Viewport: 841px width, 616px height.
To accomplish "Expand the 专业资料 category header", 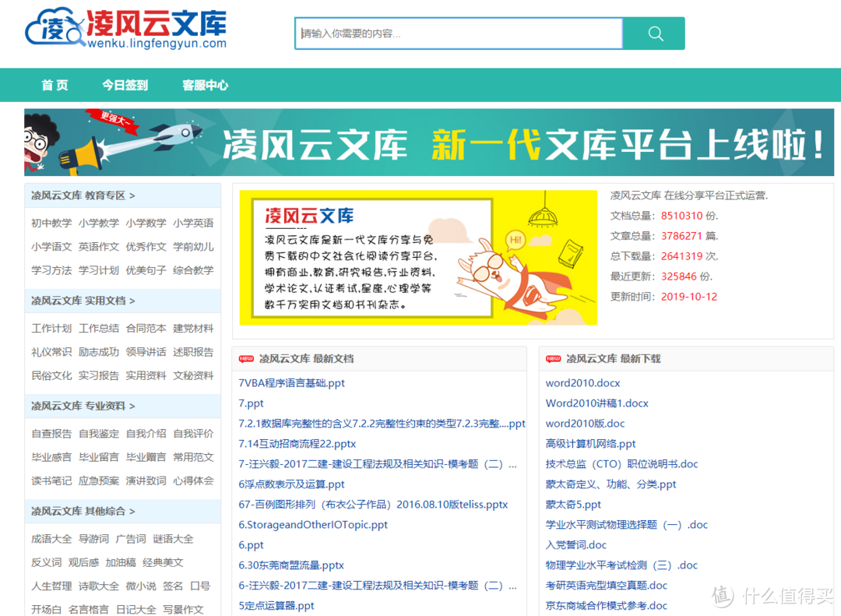I will [83, 406].
